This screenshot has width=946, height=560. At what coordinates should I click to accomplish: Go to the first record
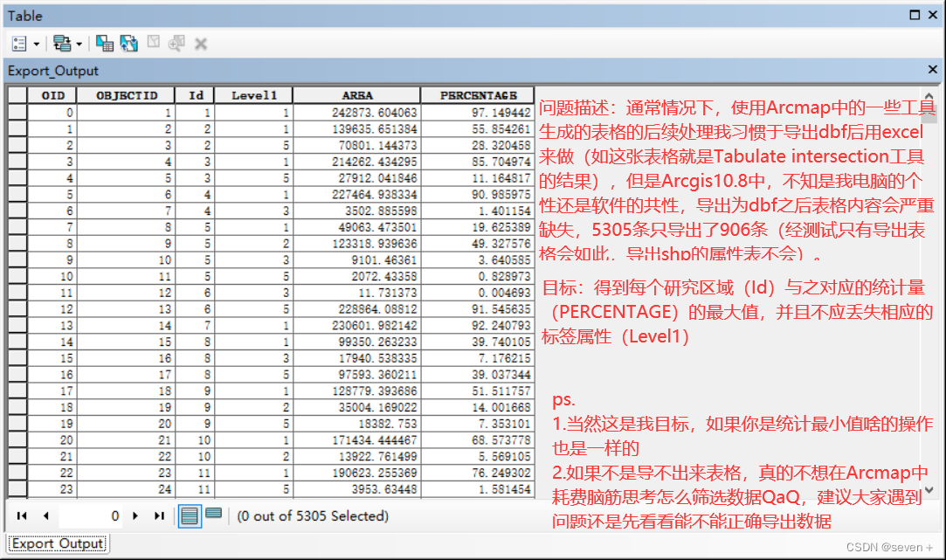pyautogui.click(x=22, y=516)
